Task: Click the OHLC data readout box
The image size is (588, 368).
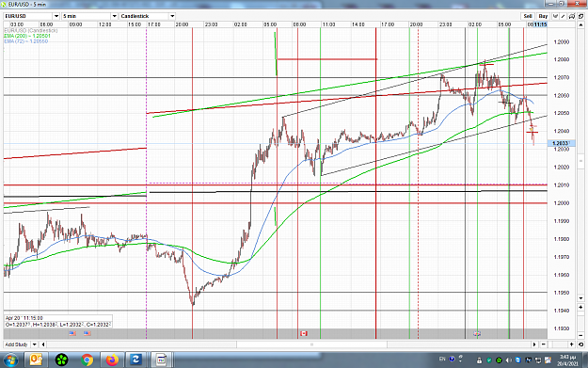Action: pos(58,321)
